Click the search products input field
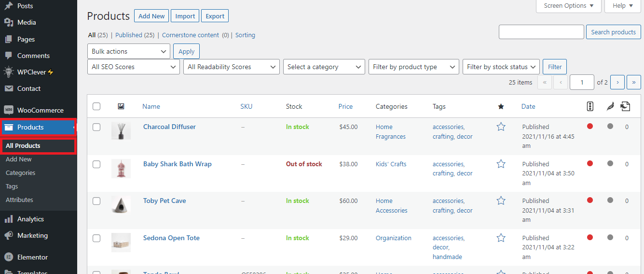 pos(541,32)
